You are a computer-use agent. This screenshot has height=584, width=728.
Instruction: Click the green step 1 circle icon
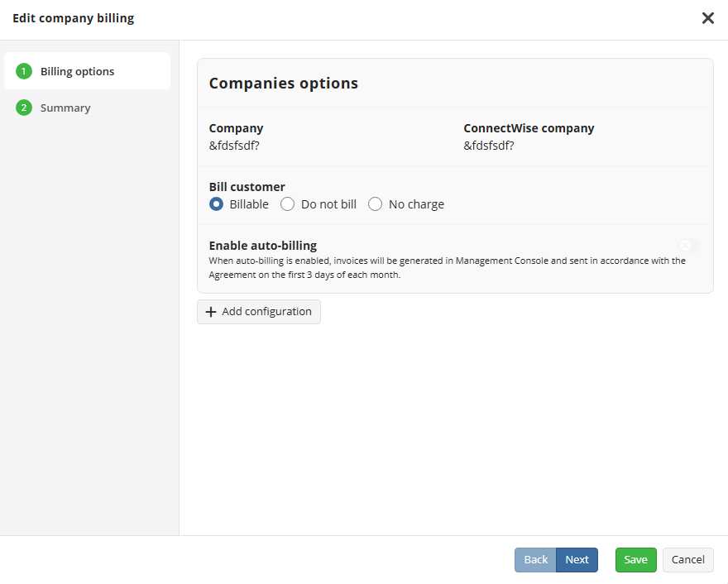24,71
